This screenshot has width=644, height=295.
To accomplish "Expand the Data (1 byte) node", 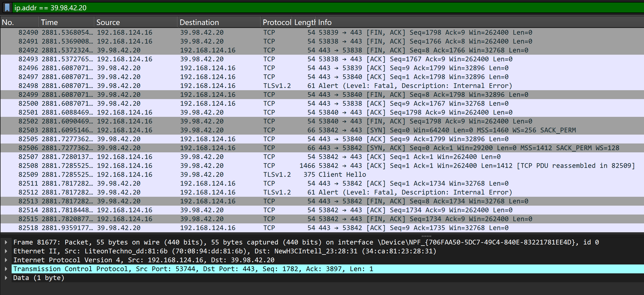I will [6, 278].
